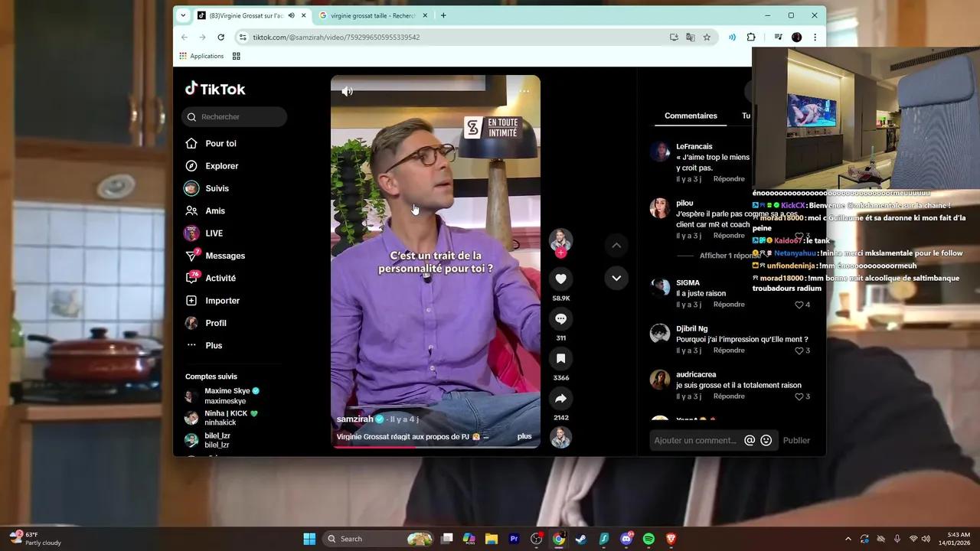The image size is (980, 551).
Task: Open the Applications bookmarks shortcut
Action: tap(201, 56)
